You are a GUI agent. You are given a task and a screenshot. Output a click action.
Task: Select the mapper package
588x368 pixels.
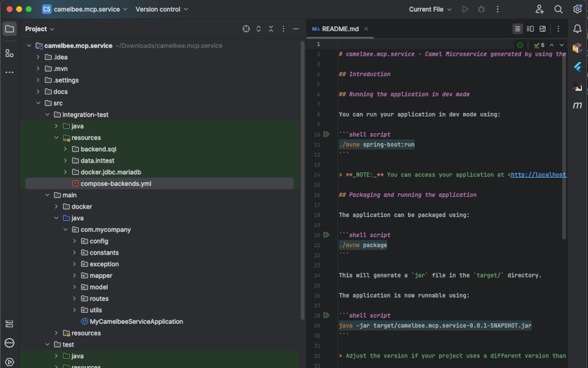point(100,275)
